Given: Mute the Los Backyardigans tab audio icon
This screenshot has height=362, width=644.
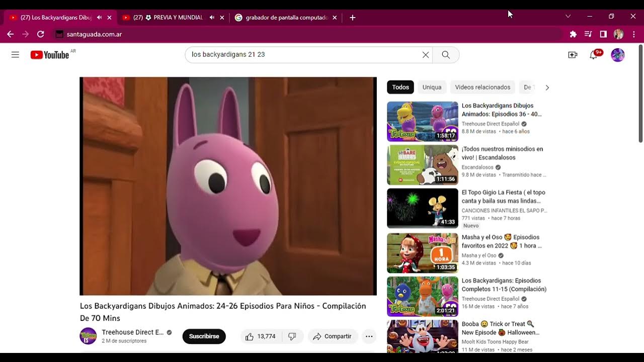Looking at the screenshot, I should pos(99,17).
